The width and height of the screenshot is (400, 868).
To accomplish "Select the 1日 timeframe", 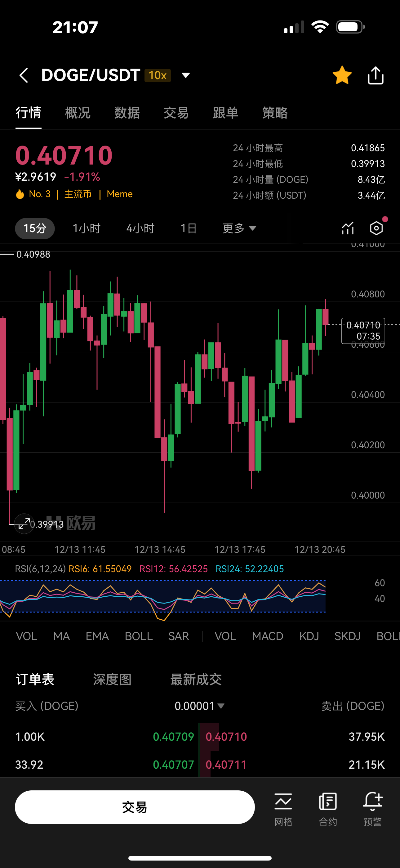I will (189, 228).
